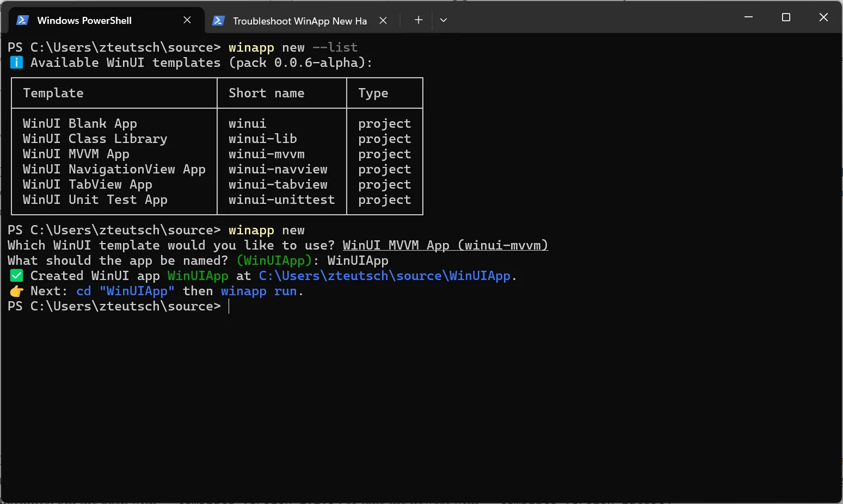The height and width of the screenshot is (504, 843).
Task: Switch to Troubleshoot WinApp New Ha tab
Action: click(x=300, y=21)
